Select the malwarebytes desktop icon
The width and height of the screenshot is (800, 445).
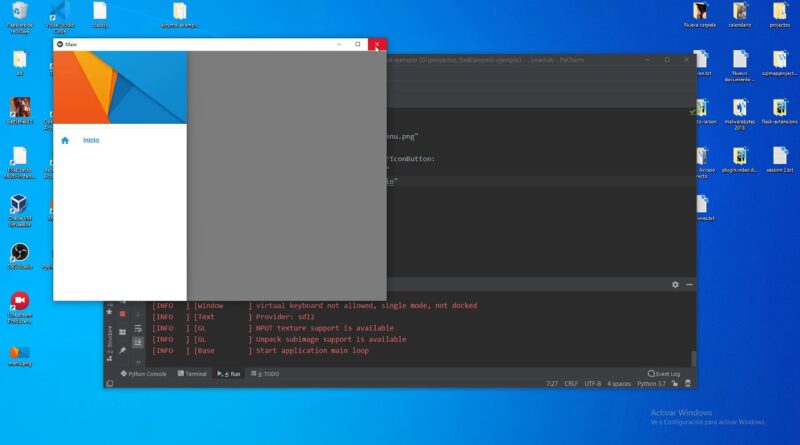(x=740, y=114)
